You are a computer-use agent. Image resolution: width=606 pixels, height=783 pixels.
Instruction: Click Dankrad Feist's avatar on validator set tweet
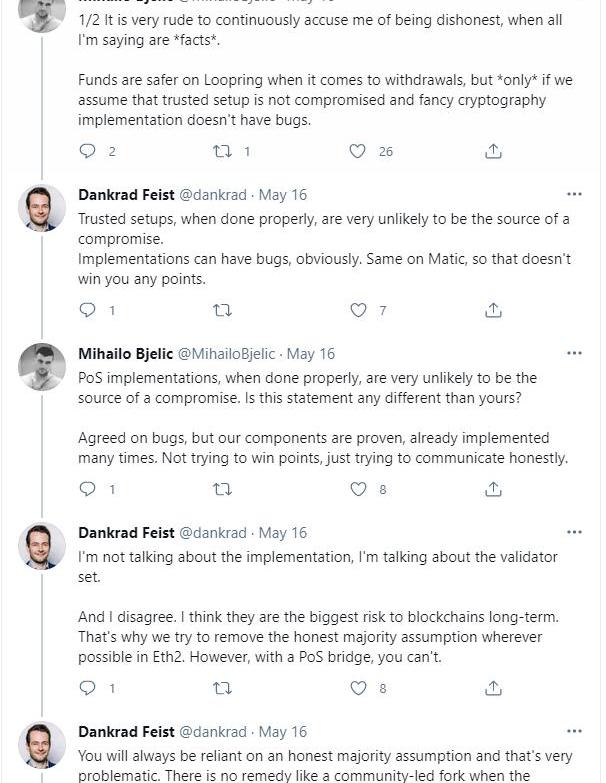point(42,547)
